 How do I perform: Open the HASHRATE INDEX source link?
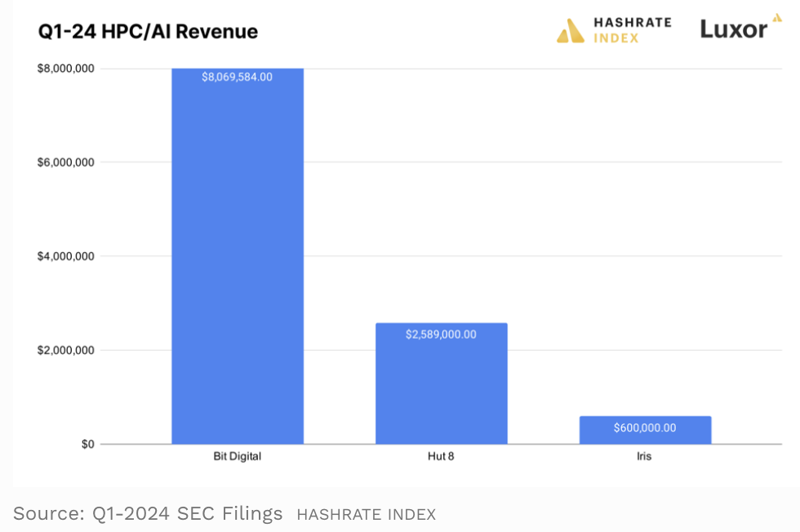pos(367,515)
